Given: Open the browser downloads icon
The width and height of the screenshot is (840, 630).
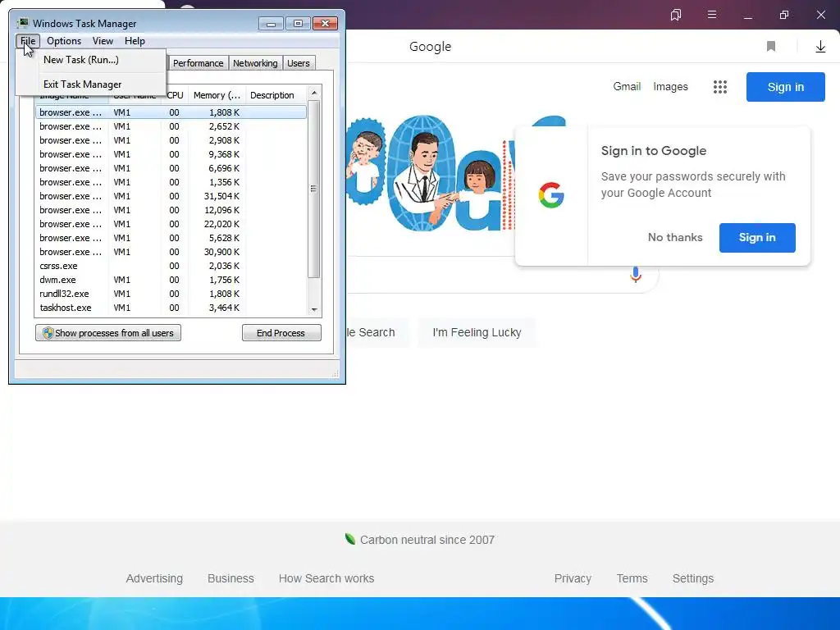Looking at the screenshot, I should click(x=820, y=47).
